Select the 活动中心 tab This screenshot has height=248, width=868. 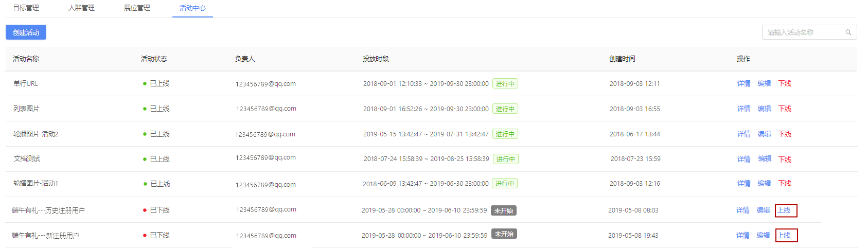click(x=192, y=8)
